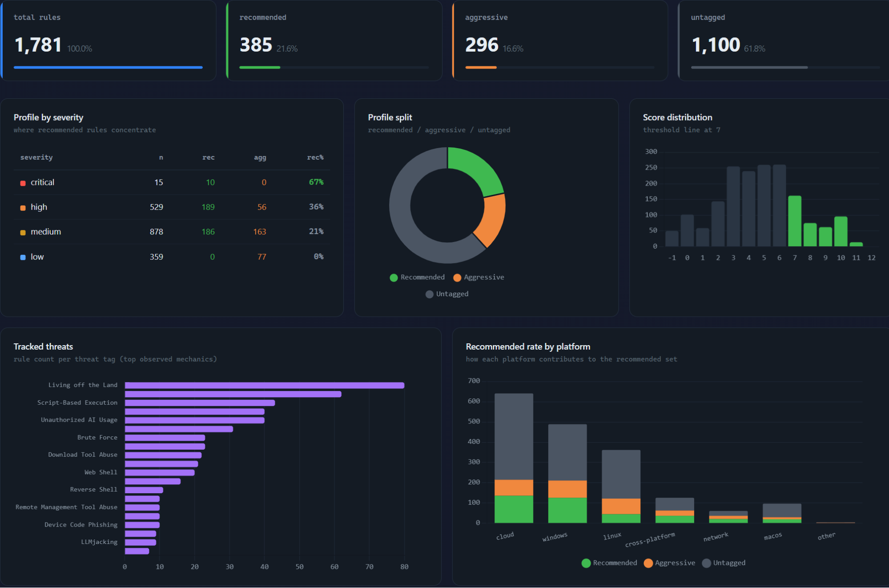Click the '163' aggressive value for medium
The height and width of the screenshot is (588, 889).
260,232
